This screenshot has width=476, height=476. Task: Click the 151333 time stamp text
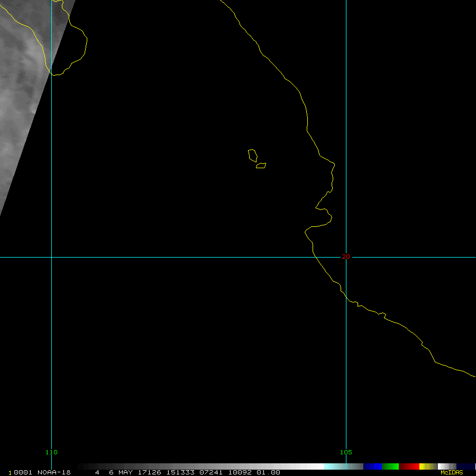(178, 472)
